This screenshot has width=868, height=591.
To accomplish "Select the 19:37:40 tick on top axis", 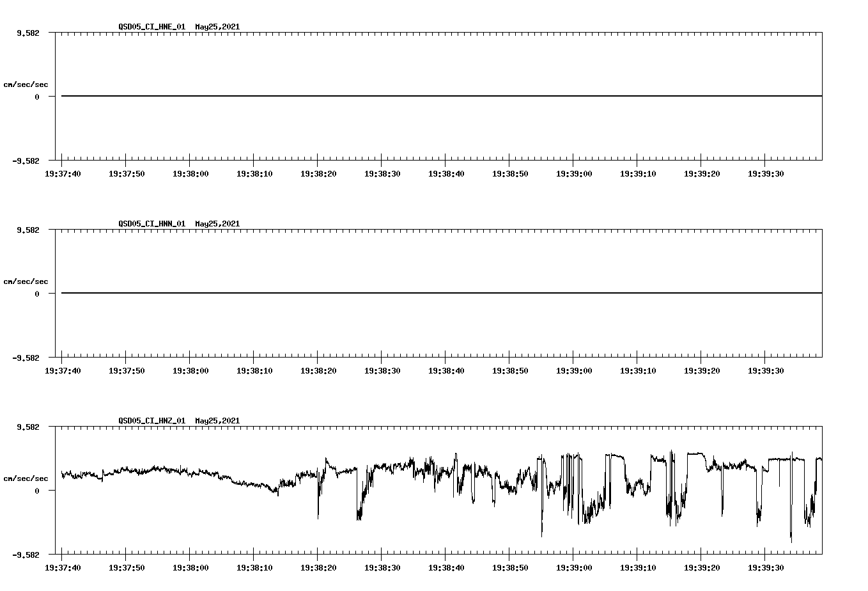I will pos(64,173).
